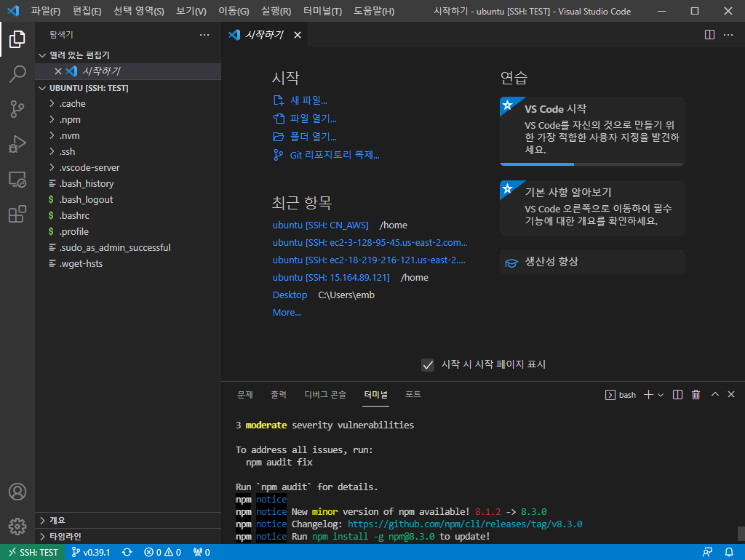The width and height of the screenshot is (745, 560).
Task: Open the npm changelog GitHub URL
Action: [465, 524]
